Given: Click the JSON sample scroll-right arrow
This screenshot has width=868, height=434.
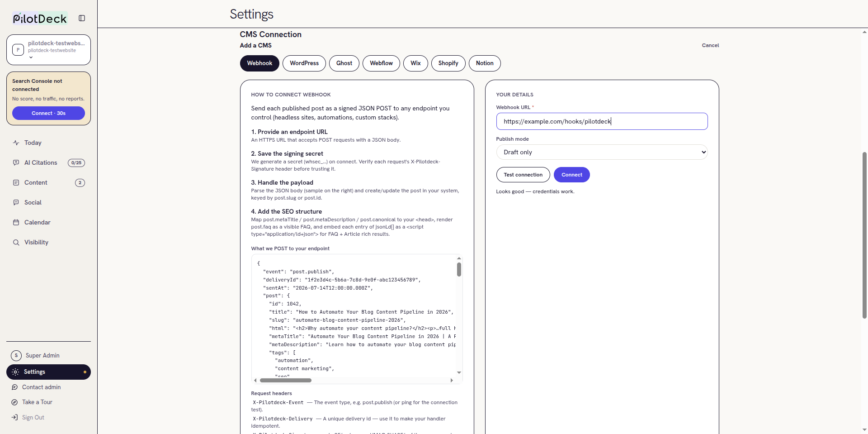Looking at the screenshot, I should [x=452, y=381].
